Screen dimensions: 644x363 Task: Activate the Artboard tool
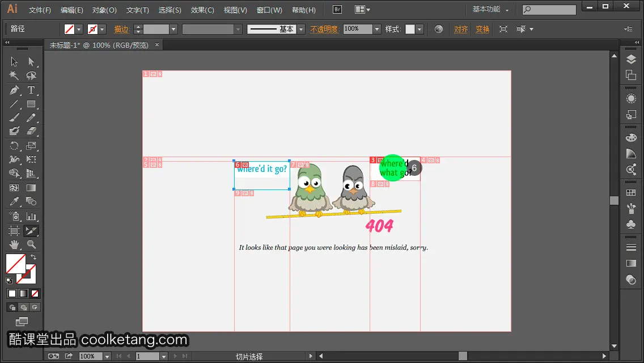click(14, 231)
